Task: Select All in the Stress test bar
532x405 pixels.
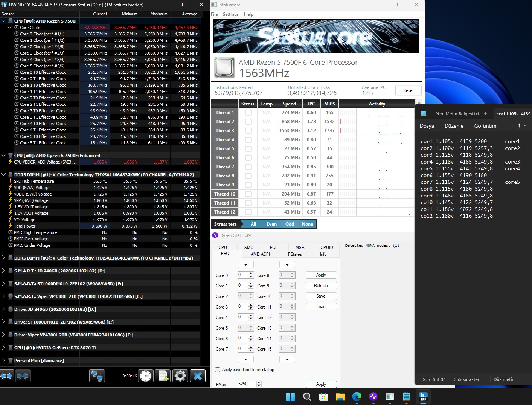Action: 253,224
